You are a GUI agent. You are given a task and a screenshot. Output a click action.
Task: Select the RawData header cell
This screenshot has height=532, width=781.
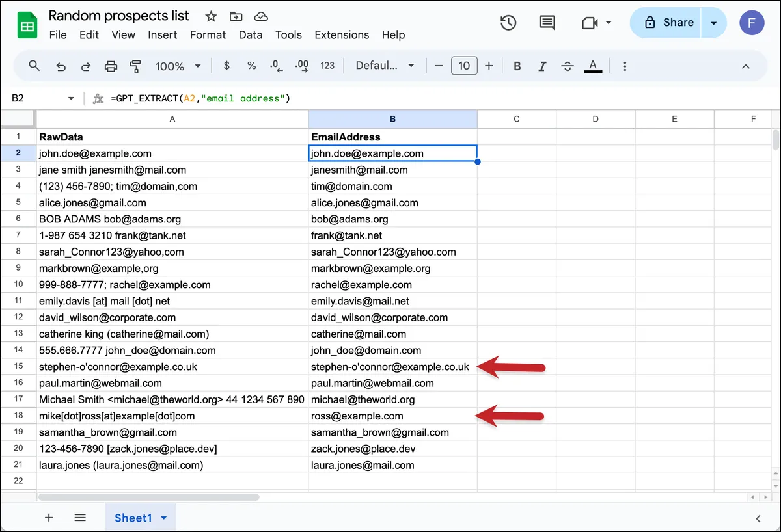coord(172,137)
